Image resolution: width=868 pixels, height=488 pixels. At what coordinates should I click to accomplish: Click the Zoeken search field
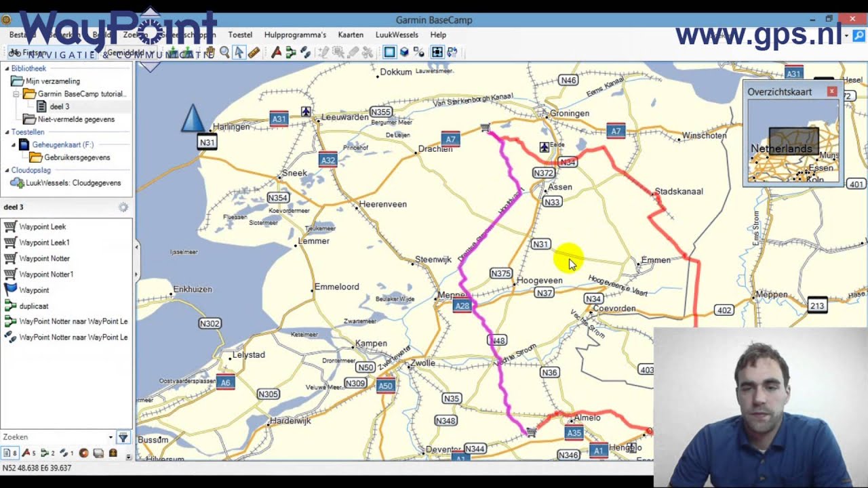pyautogui.click(x=54, y=437)
